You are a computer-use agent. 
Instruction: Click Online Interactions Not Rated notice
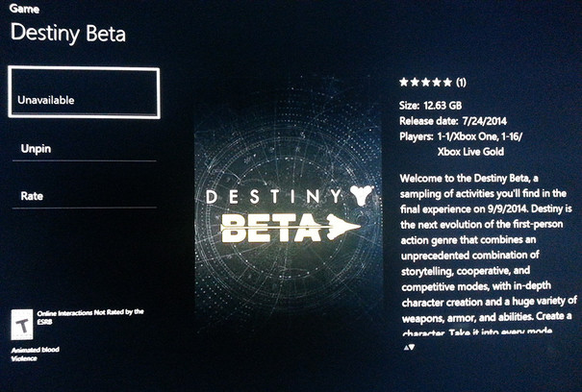tap(90, 317)
